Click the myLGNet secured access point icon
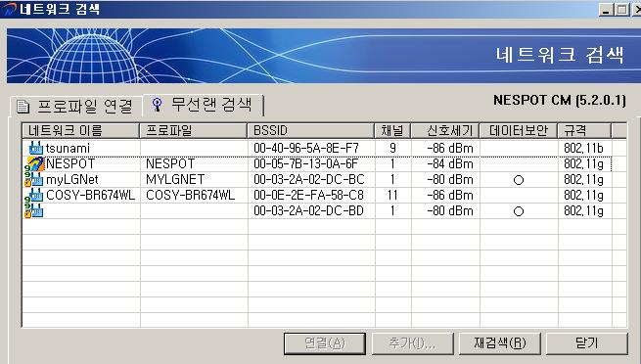Image resolution: width=641 pixels, height=364 pixels. [x=34, y=179]
